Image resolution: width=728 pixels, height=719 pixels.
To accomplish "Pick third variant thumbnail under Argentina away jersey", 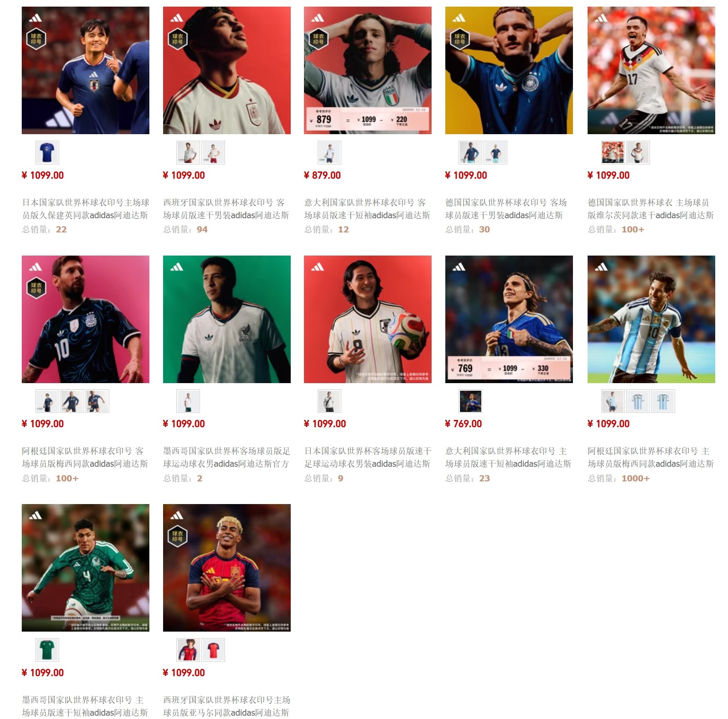I will coord(97,401).
